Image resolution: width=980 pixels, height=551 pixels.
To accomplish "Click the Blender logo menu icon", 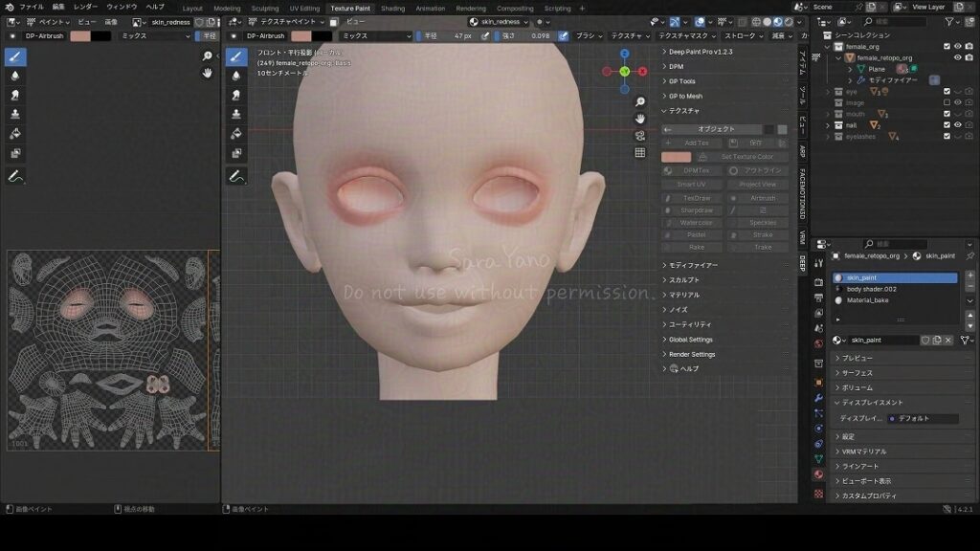I will pyautogui.click(x=9, y=7).
